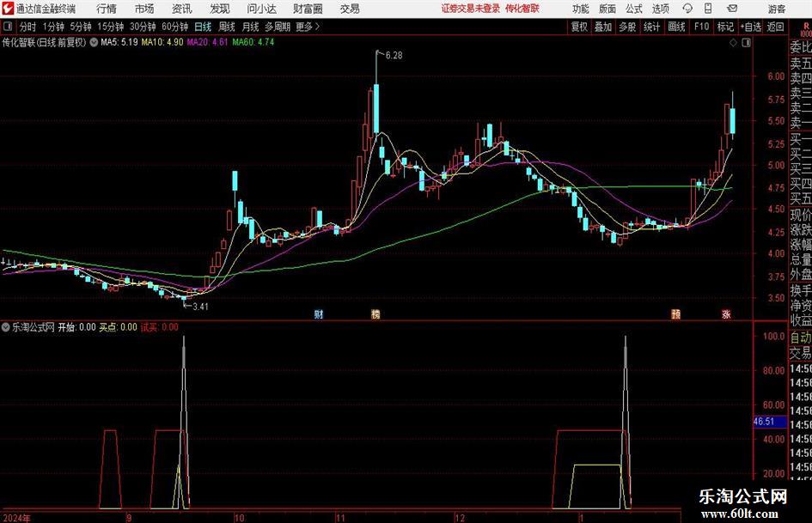Click the 46.51 axis value marker

(770, 422)
